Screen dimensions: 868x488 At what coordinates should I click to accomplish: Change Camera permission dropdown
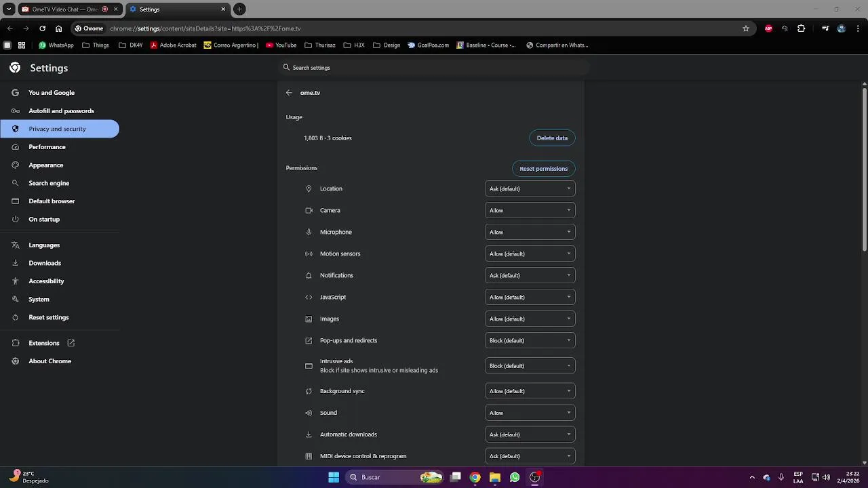pos(530,210)
